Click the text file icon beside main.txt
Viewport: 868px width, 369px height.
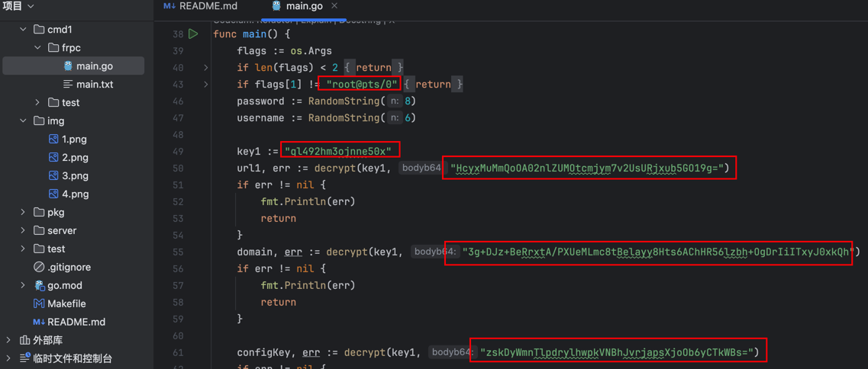(x=68, y=84)
